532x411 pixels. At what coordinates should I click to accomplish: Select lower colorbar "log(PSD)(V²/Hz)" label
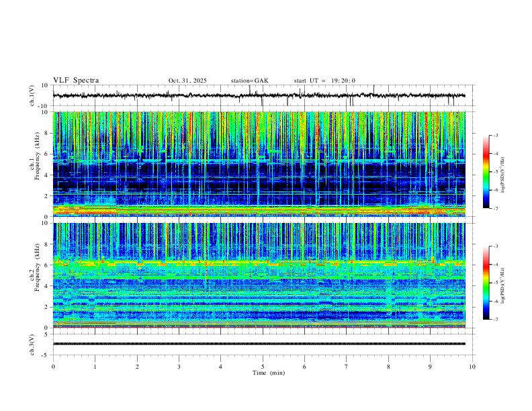tap(502, 285)
